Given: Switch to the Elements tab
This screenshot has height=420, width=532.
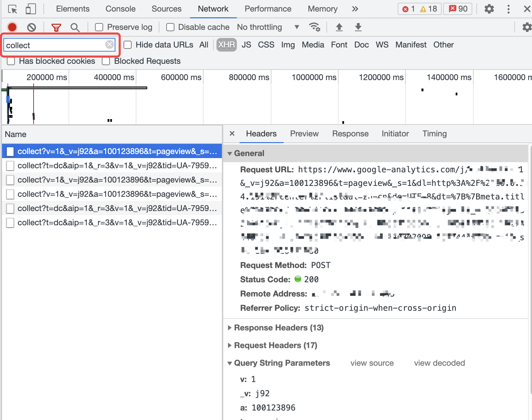Looking at the screenshot, I should 73,9.
